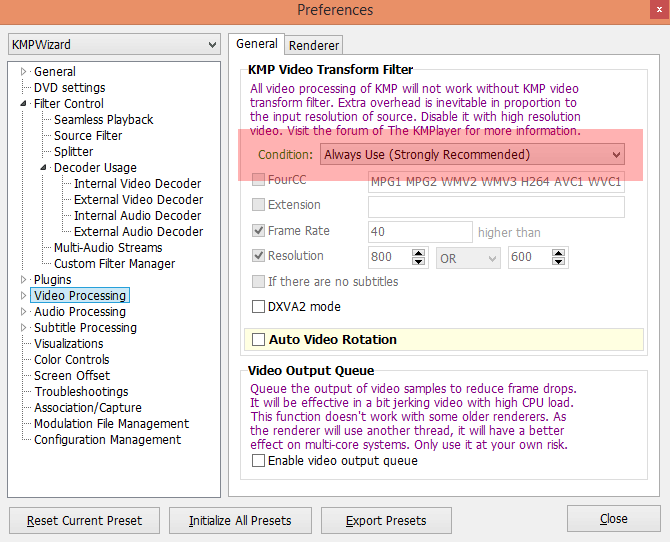Select Internal Video Decoder in tree

coord(137,184)
